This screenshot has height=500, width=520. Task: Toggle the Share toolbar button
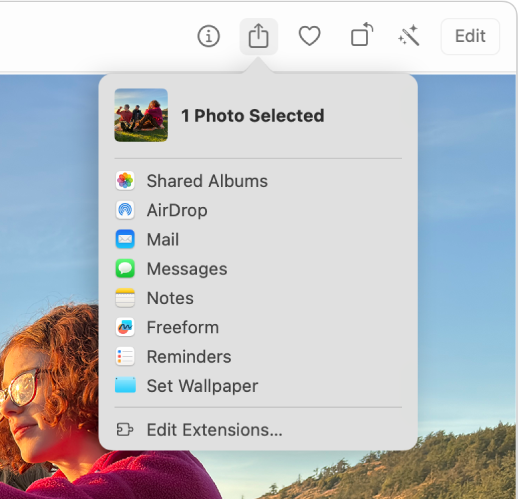(259, 36)
